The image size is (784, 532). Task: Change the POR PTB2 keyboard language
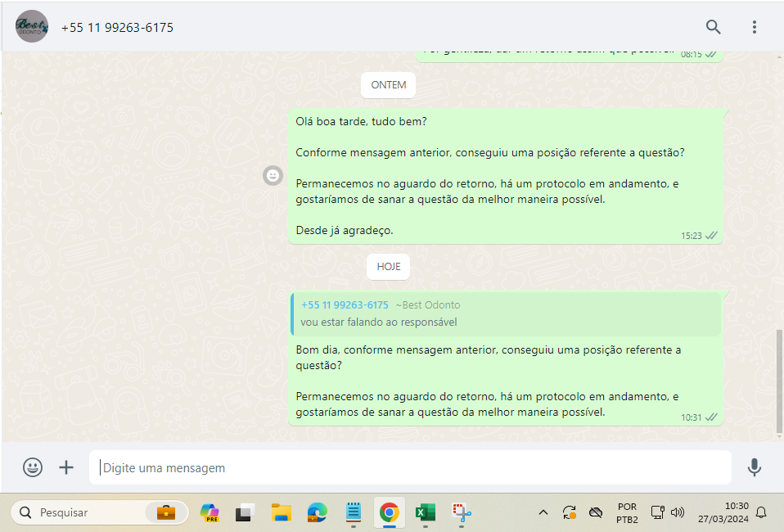(627, 513)
